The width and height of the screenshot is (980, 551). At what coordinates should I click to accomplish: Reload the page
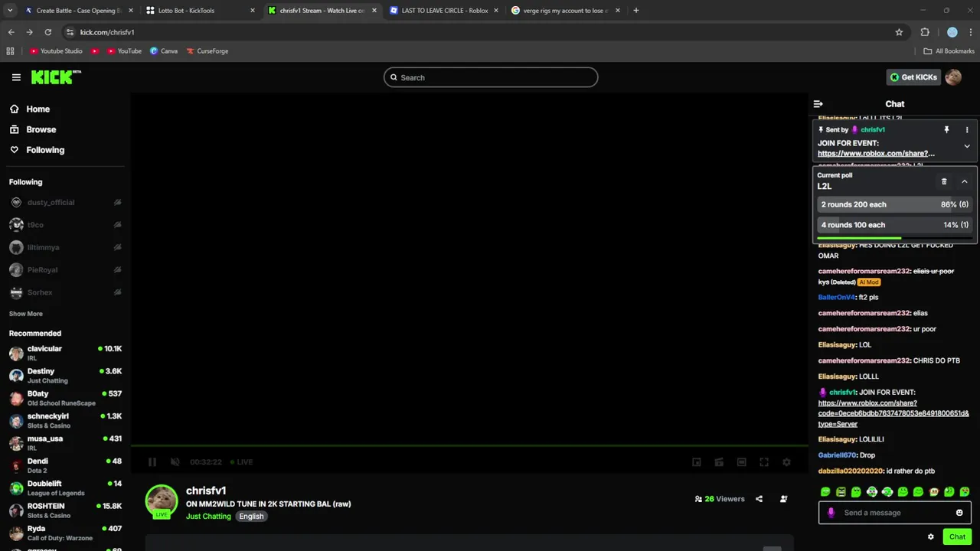coord(47,32)
